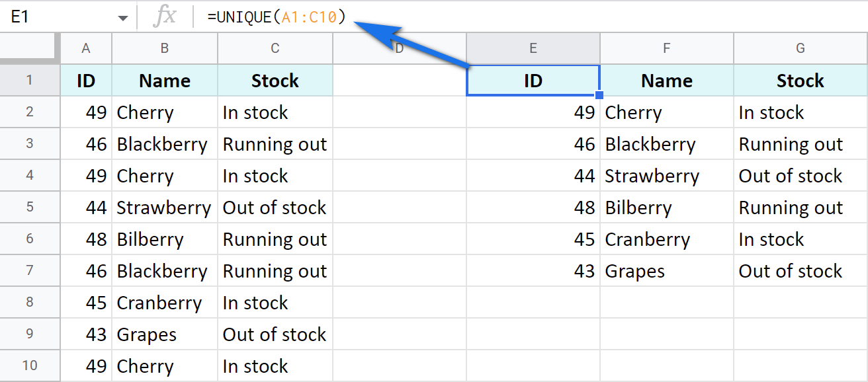The image size is (868, 382).
Task: Open the Name Box dropdown arrow
Action: tap(123, 17)
